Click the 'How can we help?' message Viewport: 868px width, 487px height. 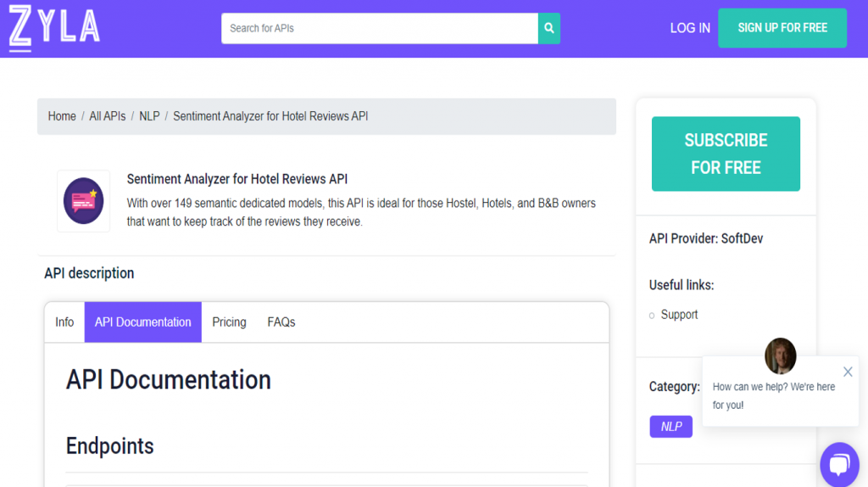(x=774, y=395)
